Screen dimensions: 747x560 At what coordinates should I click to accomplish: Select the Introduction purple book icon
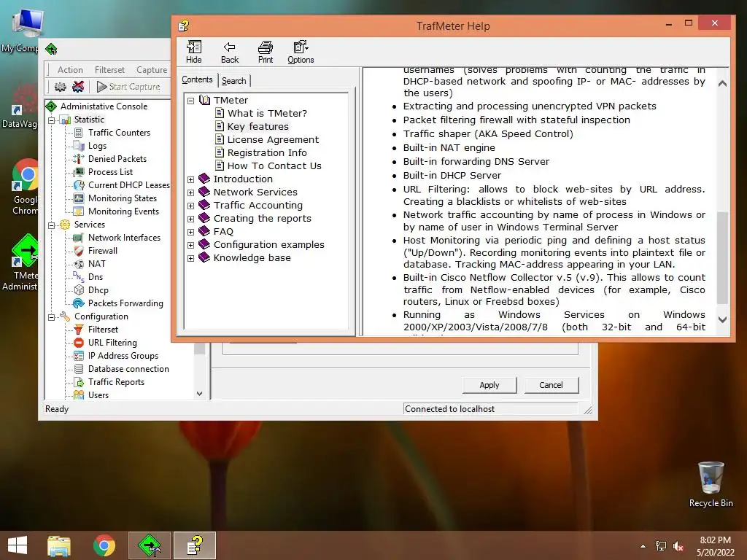[x=204, y=179]
